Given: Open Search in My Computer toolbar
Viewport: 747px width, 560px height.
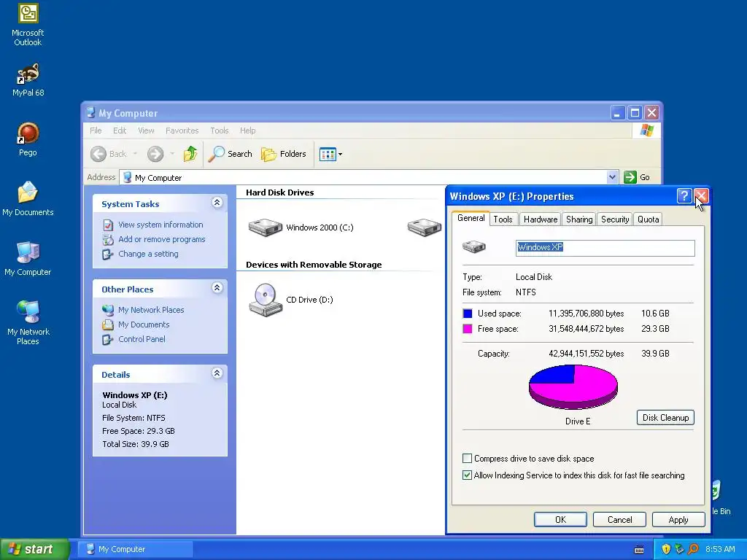Looking at the screenshot, I should tap(230, 154).
